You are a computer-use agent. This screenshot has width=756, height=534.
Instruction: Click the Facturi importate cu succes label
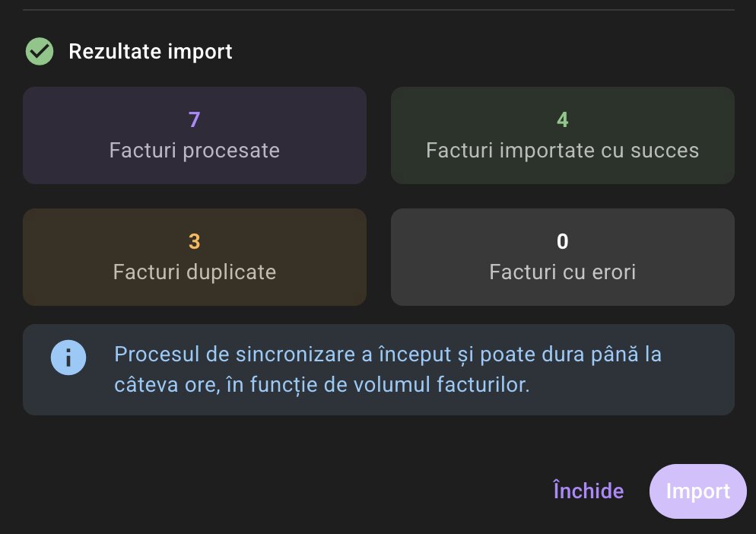point(562,150)
